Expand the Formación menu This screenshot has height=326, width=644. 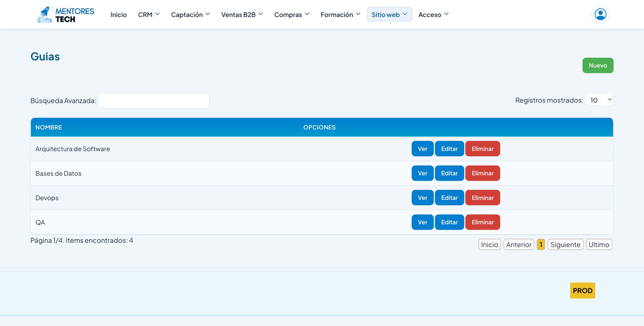pos(340,15)
